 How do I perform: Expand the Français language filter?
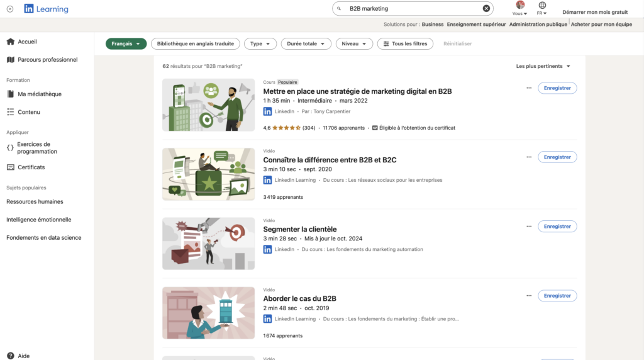tap(126, 43)
